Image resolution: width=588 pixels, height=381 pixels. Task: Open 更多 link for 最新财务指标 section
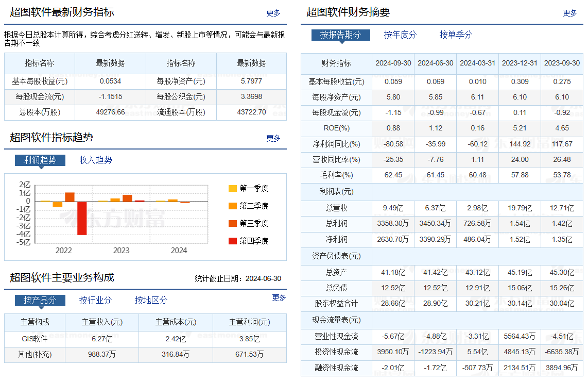pyautogui.click(x=273, y=13)
